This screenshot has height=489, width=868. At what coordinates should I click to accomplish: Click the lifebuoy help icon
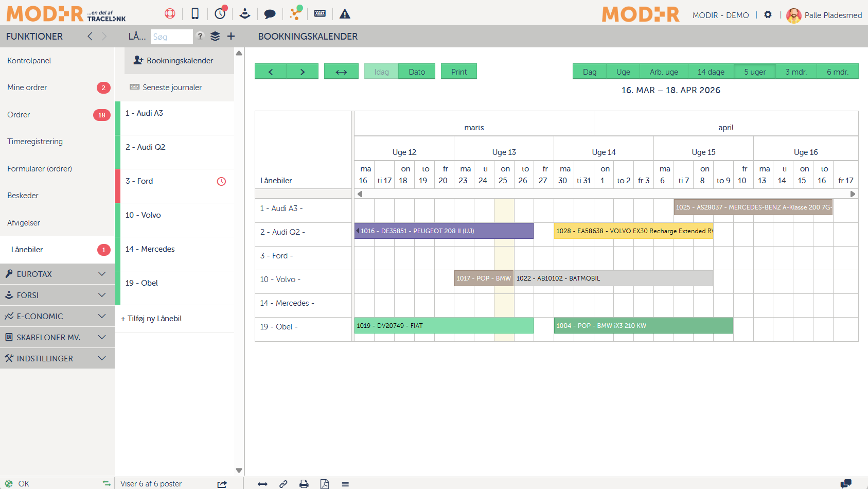(170, 14)
